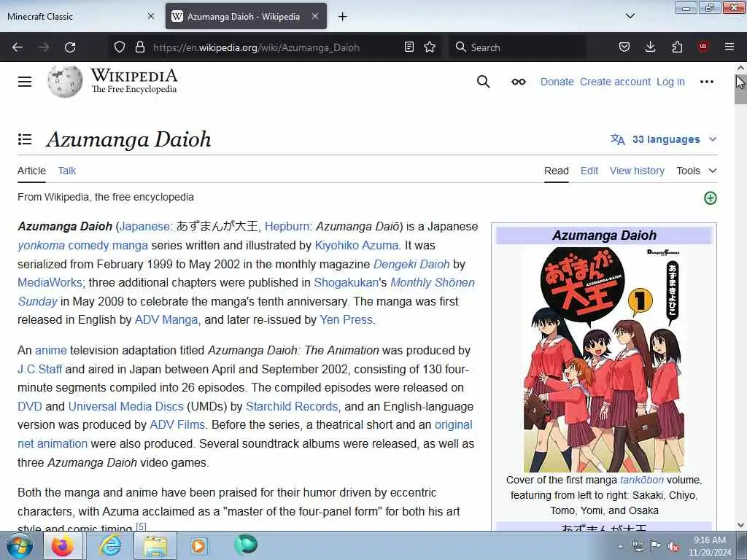Screen dimensions: 747x560
Task: Click the Log in link
Action: point(670,82)
